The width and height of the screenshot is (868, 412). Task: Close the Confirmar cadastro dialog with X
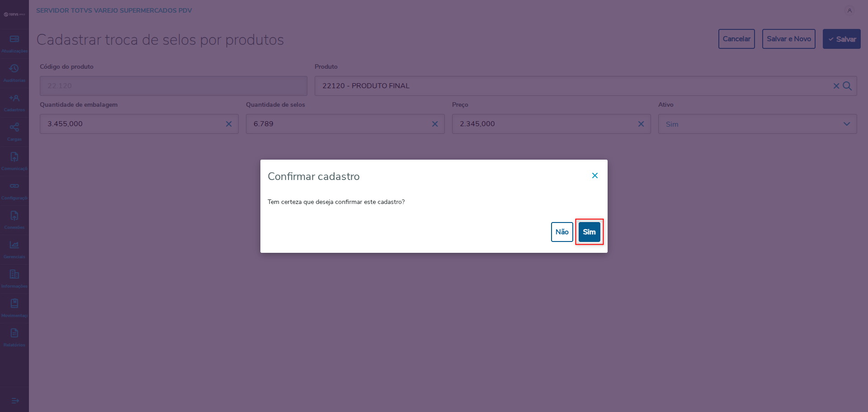click(x=595, y=175)
